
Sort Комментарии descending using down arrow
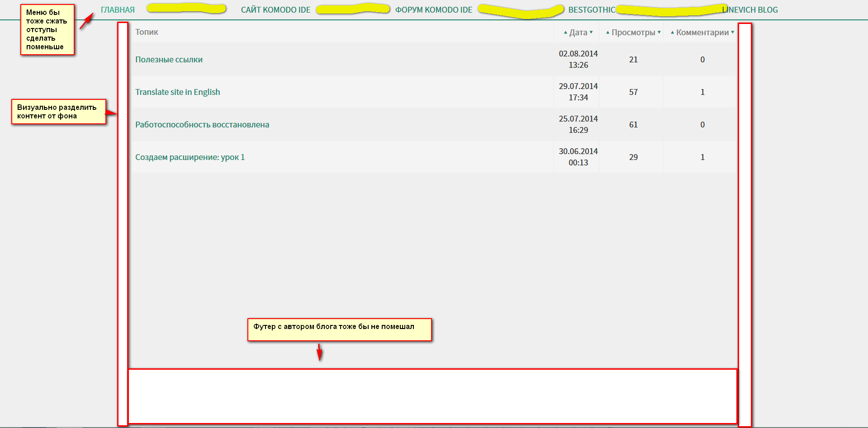point(733,32)
